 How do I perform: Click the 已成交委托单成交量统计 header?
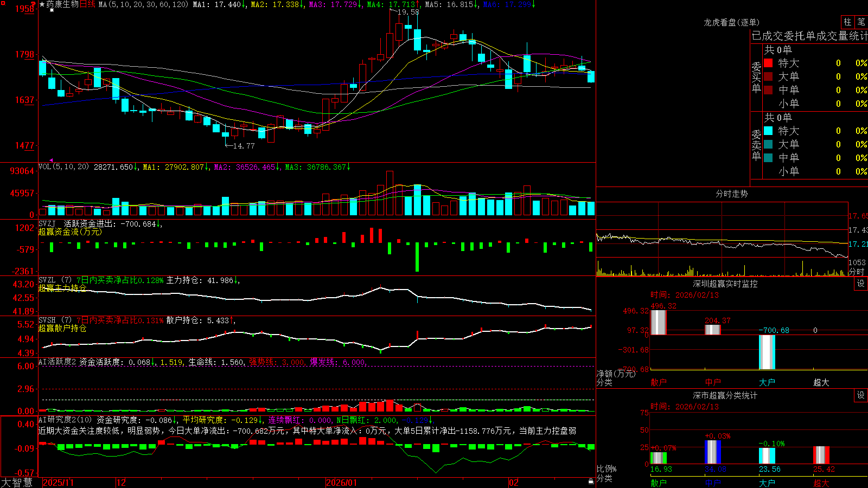tap(809, 36)
